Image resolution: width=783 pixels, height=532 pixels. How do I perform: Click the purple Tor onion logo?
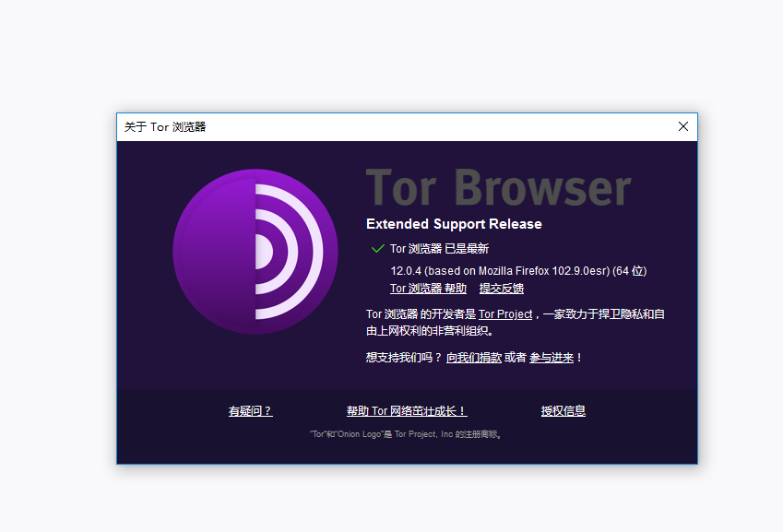tap(255, 252)
